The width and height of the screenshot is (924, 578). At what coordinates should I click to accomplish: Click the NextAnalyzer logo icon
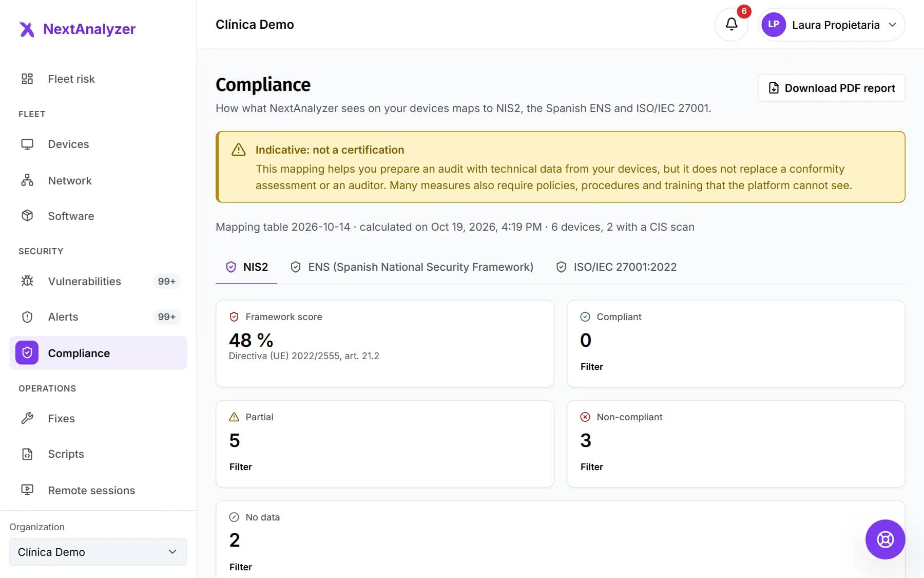[27, 29]
